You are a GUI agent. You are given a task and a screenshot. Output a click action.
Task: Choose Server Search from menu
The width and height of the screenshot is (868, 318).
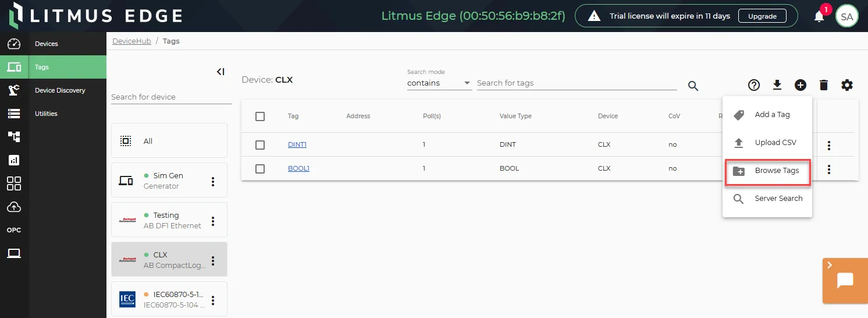tap(767, 199)
